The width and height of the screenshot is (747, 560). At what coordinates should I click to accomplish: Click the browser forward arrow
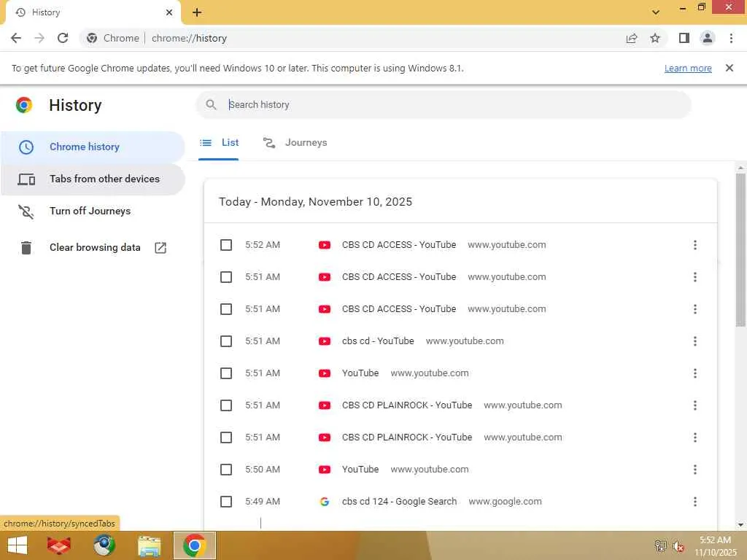39,38
